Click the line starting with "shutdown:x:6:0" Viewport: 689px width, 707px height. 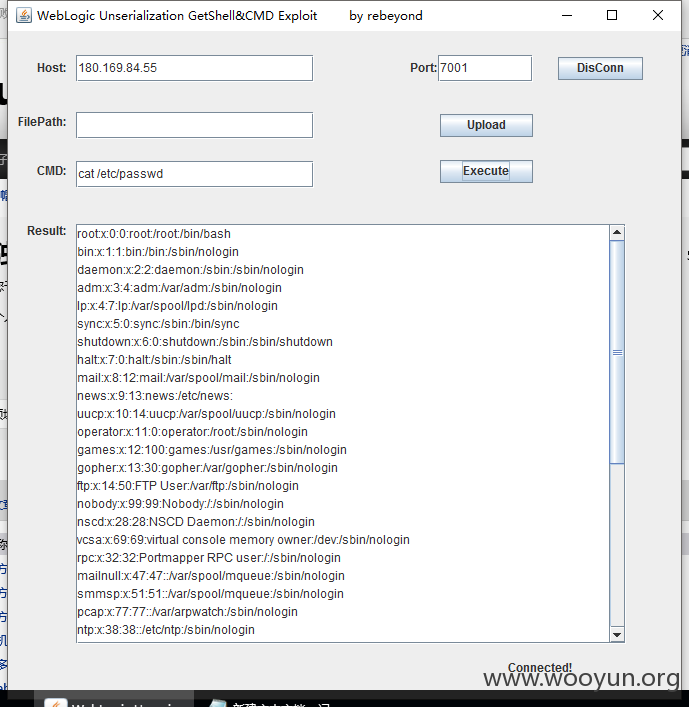(x=205, y=342)
